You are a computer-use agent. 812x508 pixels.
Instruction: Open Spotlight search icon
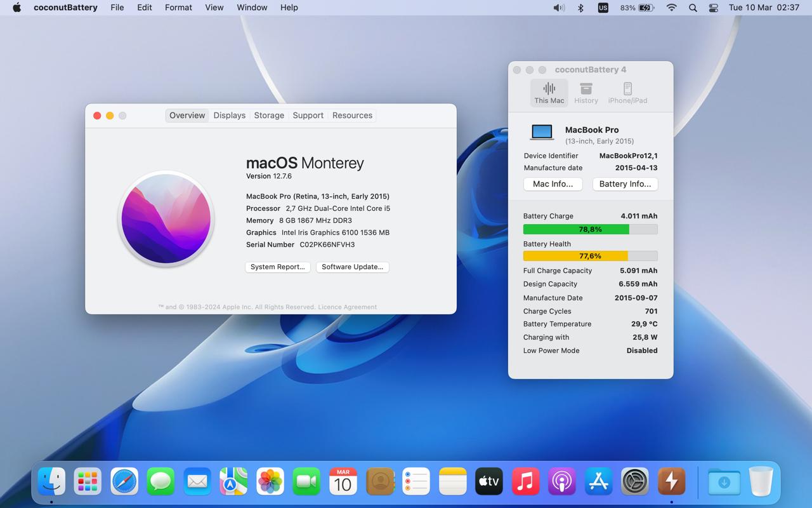(x=693, y=8)
